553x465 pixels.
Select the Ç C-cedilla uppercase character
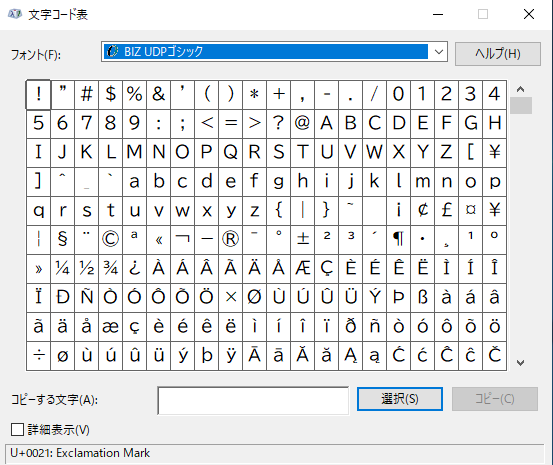[x=327, y=268]
